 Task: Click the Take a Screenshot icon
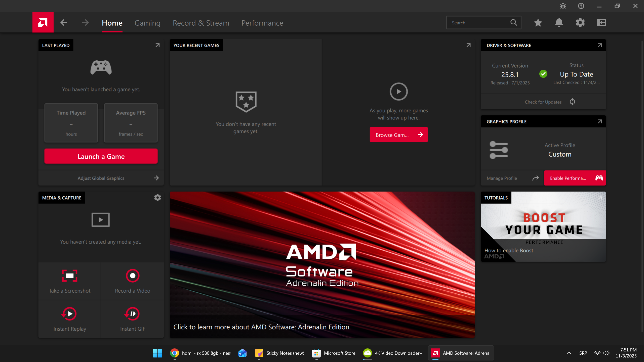(70, 276)
